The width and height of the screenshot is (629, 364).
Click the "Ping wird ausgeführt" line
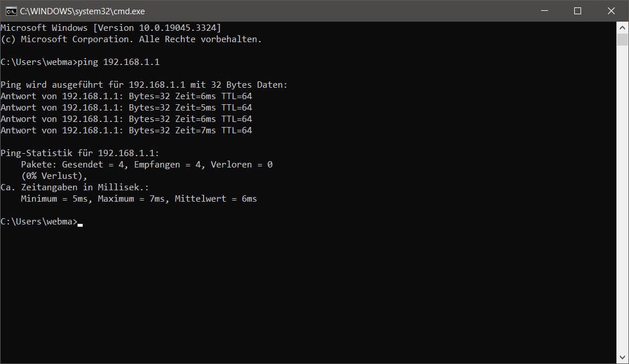point(144,85)
